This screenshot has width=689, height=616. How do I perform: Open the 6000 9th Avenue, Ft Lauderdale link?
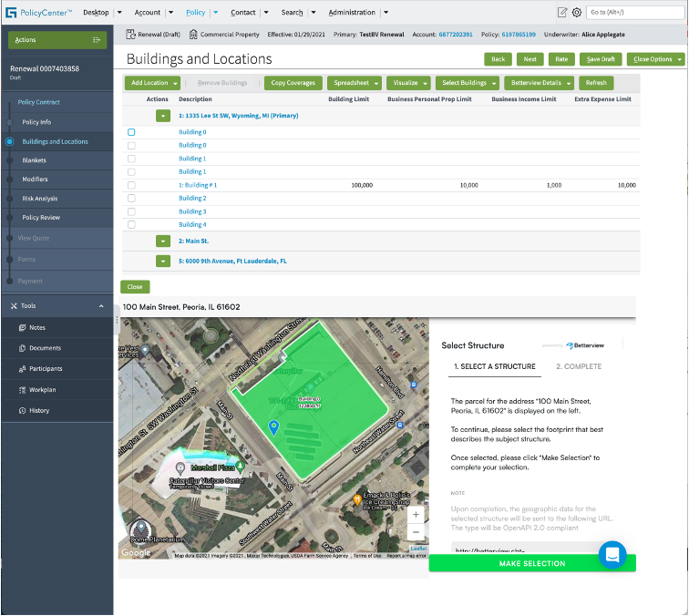(232, 262)
